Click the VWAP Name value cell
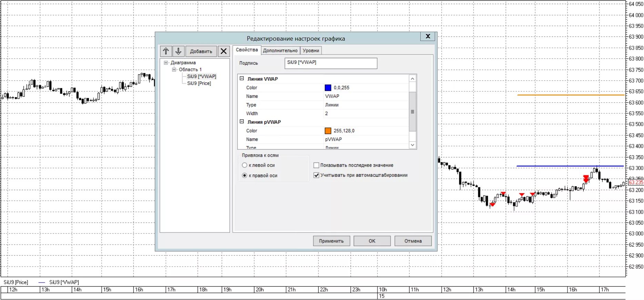This screenshot has height=300, width=644. coord(366,96)
